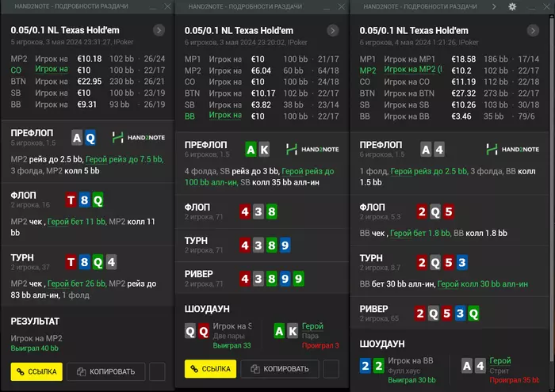Click red 4 card in middle window flop row
The image size is (555, 392).
(245, 211)
